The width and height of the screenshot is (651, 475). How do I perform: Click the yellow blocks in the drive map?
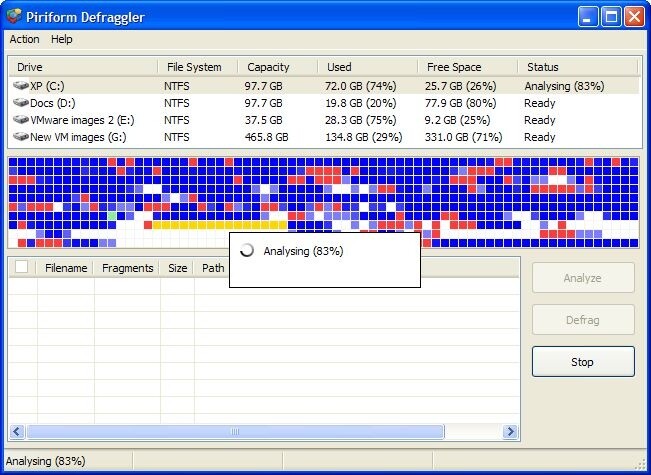220,226
